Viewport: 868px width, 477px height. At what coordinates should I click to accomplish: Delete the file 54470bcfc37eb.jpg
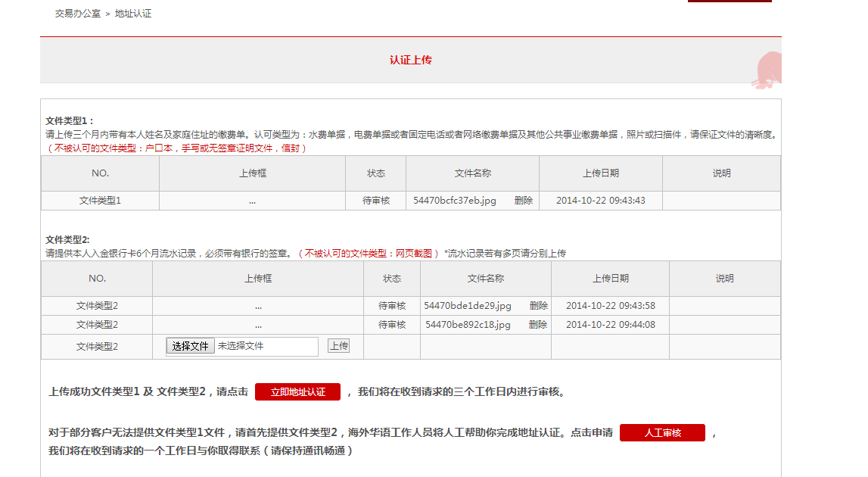(523, 201)
